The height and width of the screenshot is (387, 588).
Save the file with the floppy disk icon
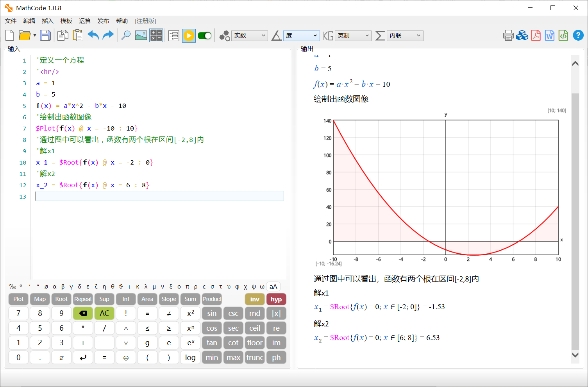[45, 36]
